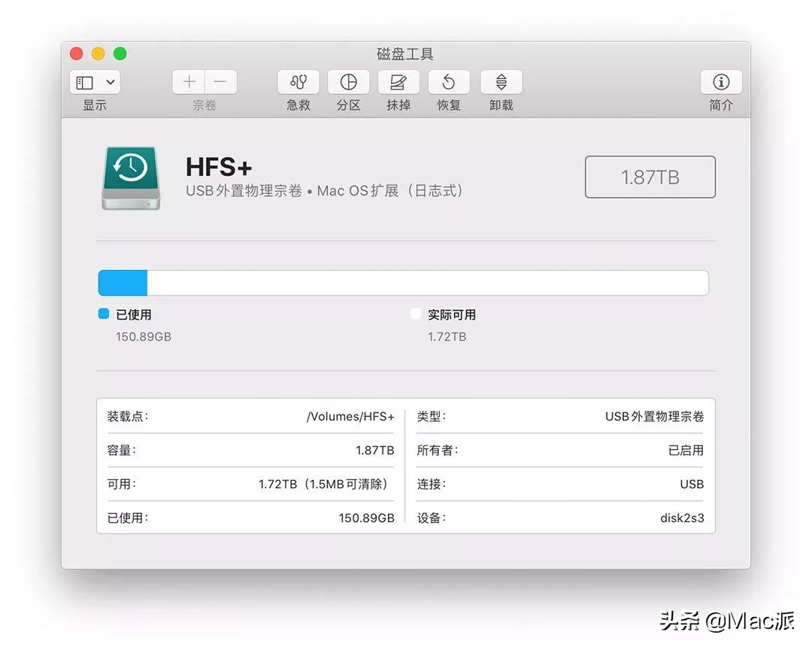Open the 显示 view options dropdown
Image resolution: width=812 pixels, height=650 pixels.
(x=94, y=81)
